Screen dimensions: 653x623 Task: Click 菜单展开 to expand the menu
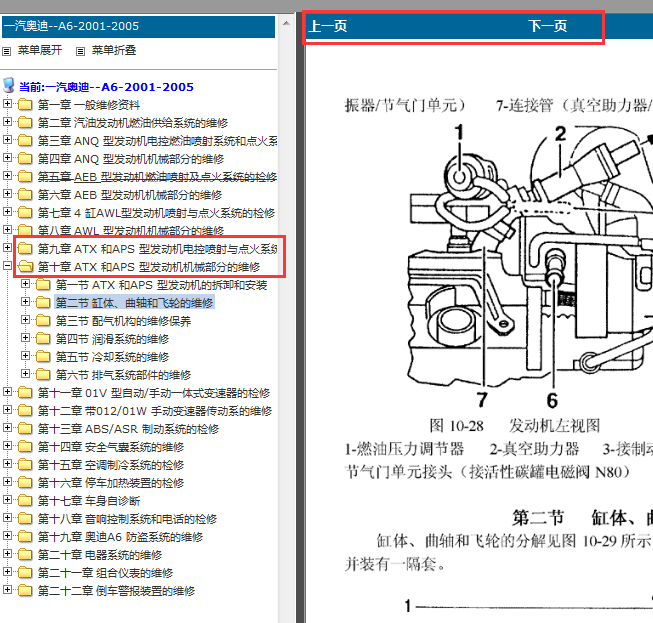[40, 50]
